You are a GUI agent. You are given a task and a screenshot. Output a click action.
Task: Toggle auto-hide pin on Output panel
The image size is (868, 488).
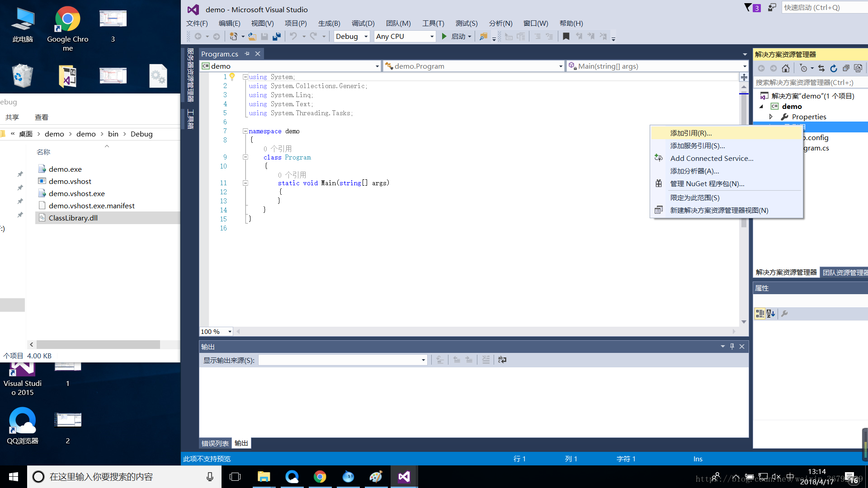(x=732, y=347)
